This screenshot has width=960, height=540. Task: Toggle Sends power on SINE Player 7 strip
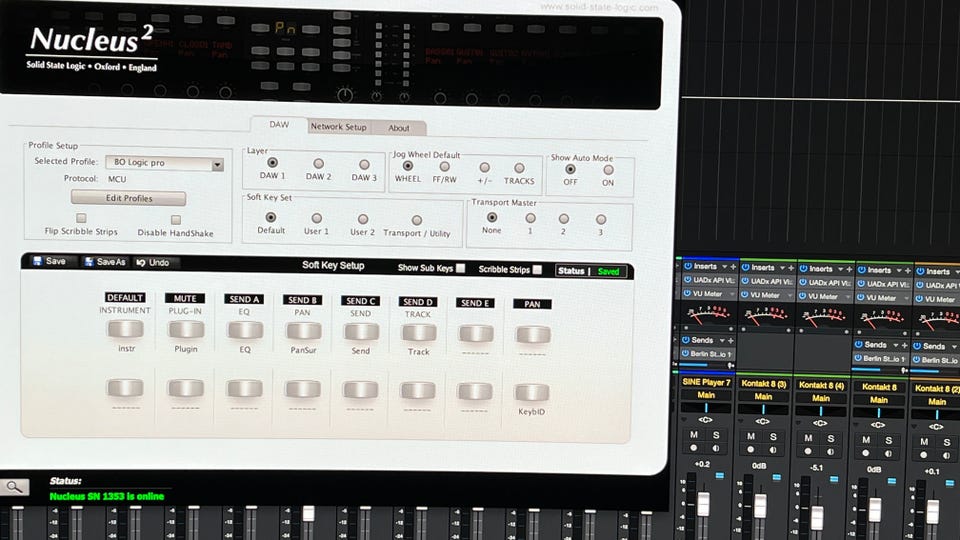[686, 340]
